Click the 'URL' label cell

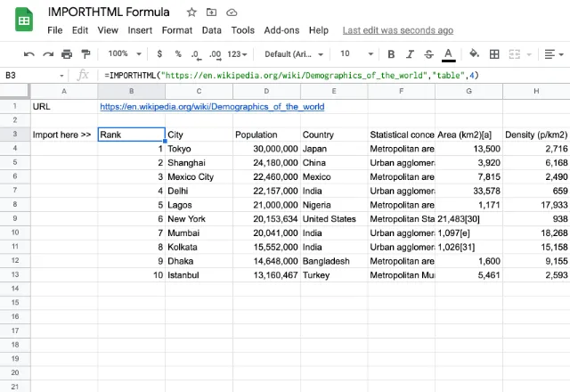point(64,107)
